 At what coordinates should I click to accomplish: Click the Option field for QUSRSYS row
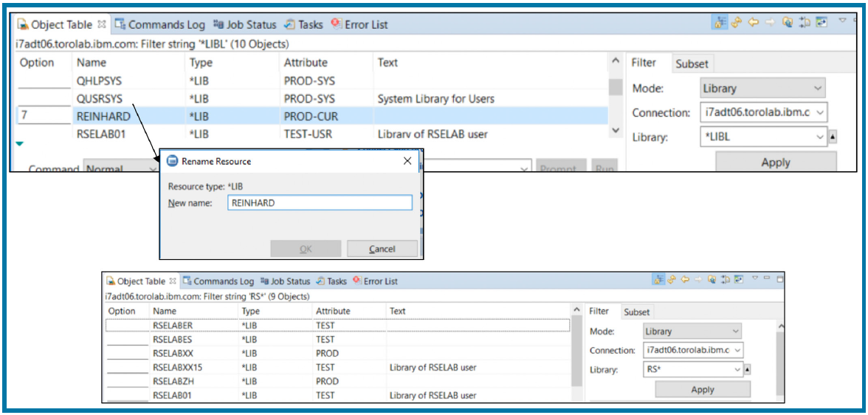pos(44,99)
